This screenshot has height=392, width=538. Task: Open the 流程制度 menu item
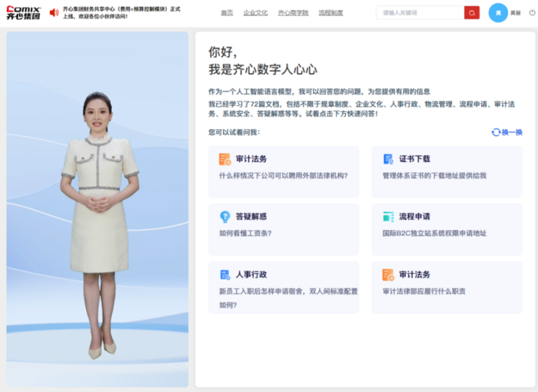(x=331, y=13)
